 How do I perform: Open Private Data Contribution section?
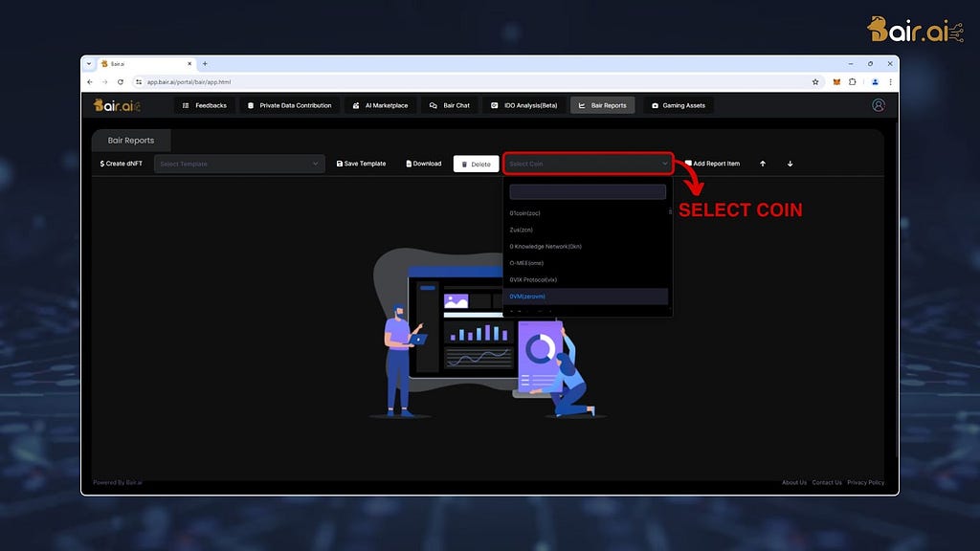pyautogui.click(x=289, y=105)
